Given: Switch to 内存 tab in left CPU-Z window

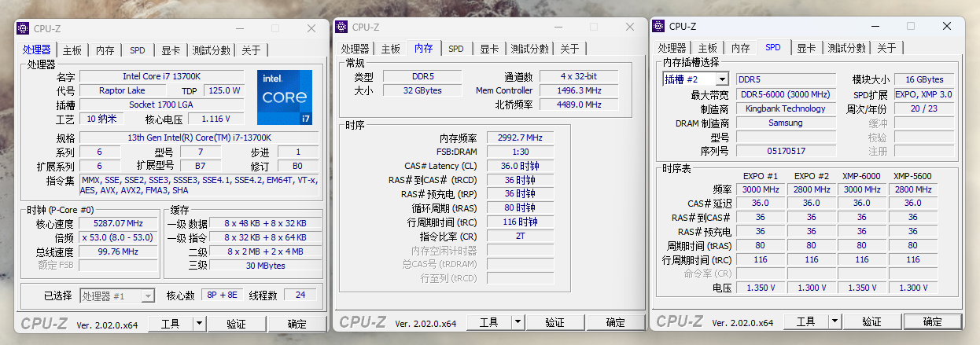Looking at the screenshot, I should tap(105, 50).
